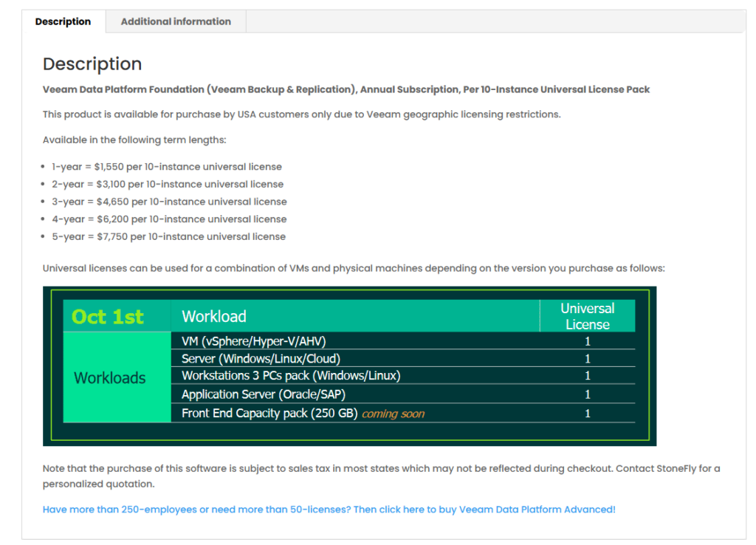Open the Veeam Data Platform Advanced link

pyautogui.click(x=329, y=510)
